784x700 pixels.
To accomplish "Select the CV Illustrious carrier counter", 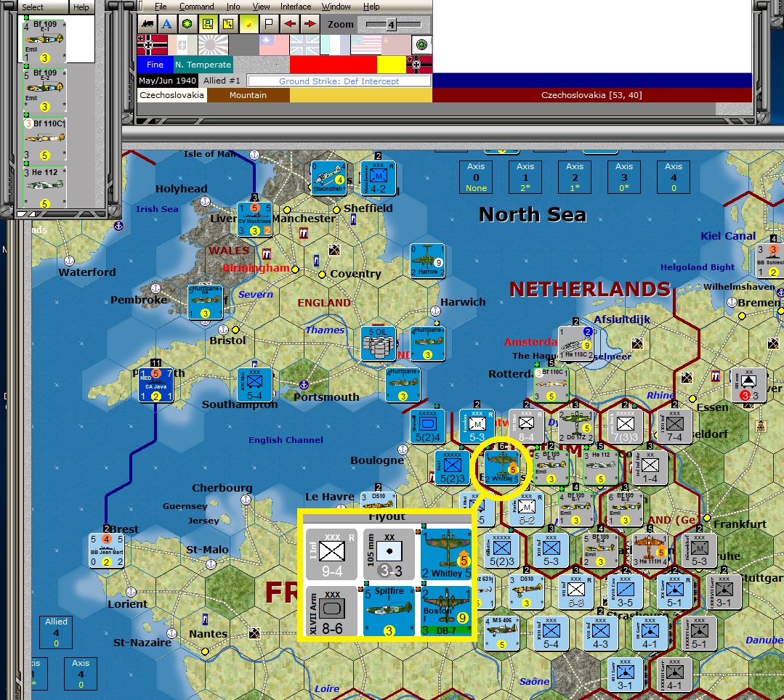I will pos(255,219).
